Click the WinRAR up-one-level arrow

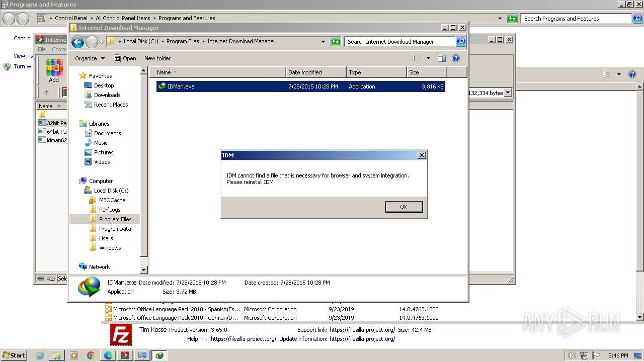tap(46, 93)
